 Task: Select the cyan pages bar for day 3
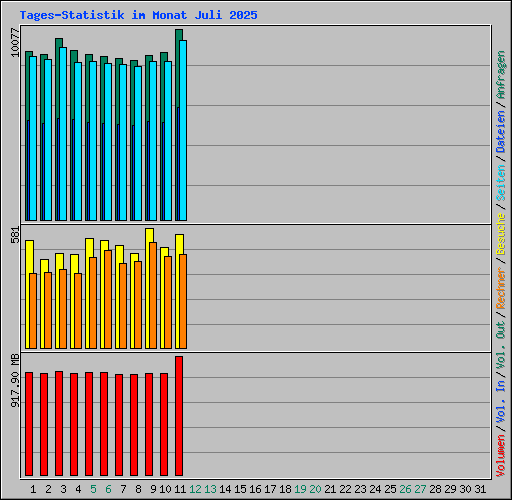[x=63, y=134]
